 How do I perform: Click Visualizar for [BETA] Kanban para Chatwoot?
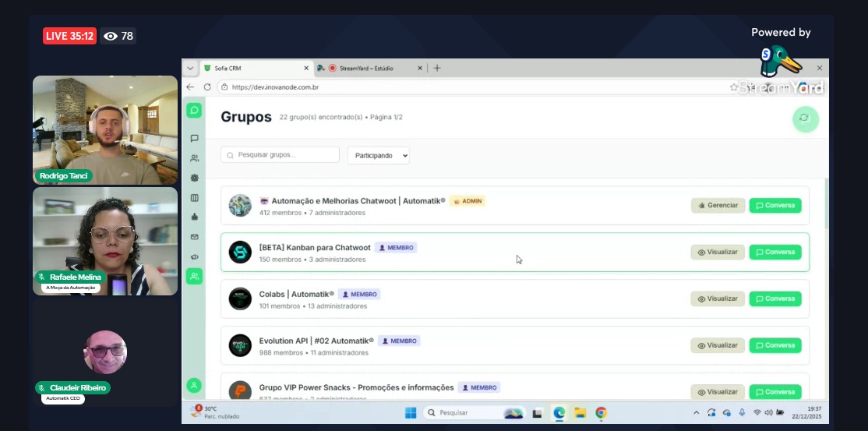[718, 253]
